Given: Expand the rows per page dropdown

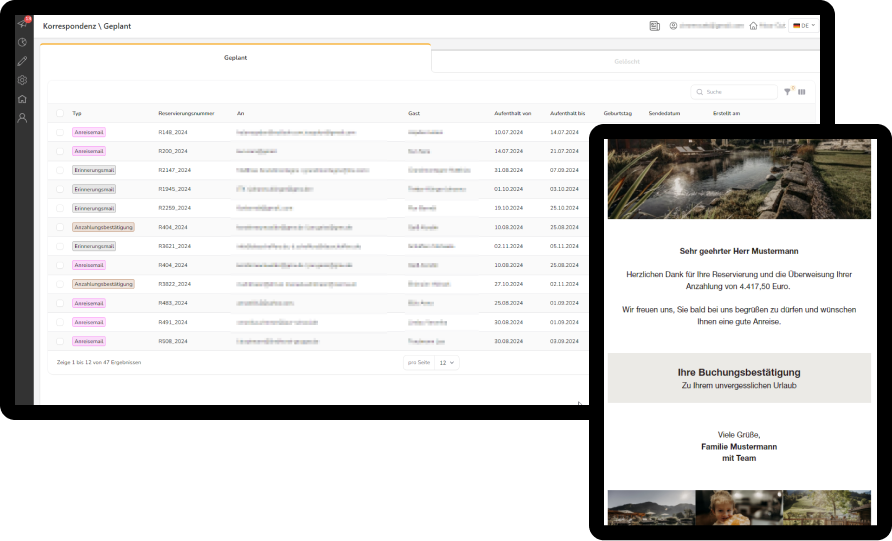Looking at the screenshot, I should pos(447,362).
